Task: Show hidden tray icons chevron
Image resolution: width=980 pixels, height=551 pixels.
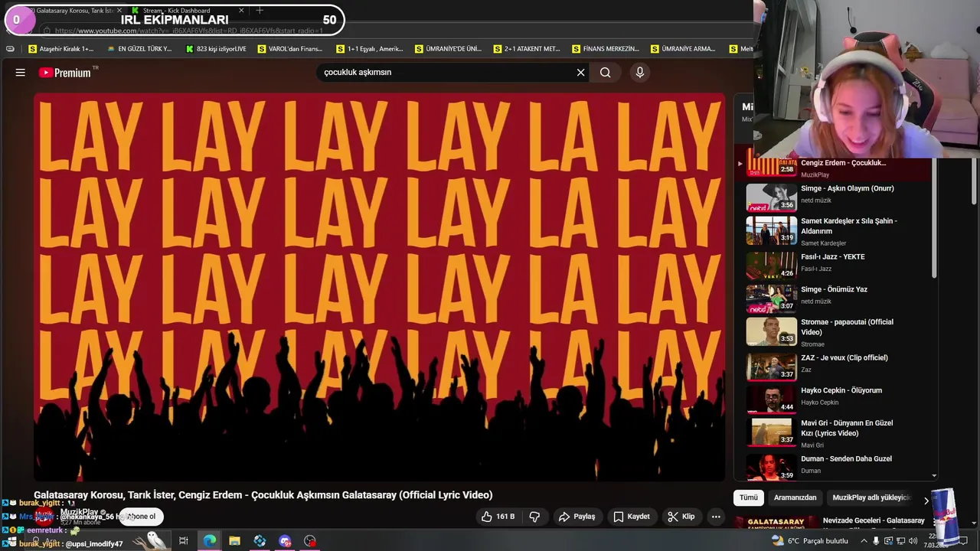Action: click(x=864, y=541)
